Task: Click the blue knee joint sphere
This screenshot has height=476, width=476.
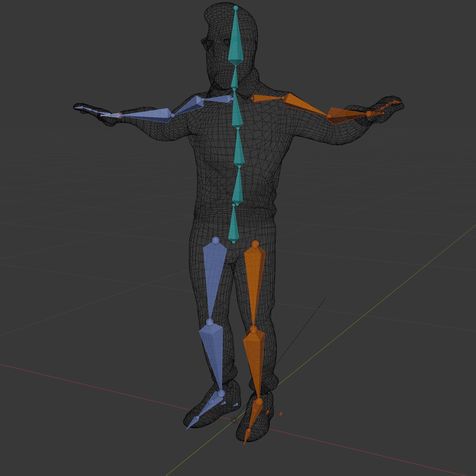Action: coord(209,321)
